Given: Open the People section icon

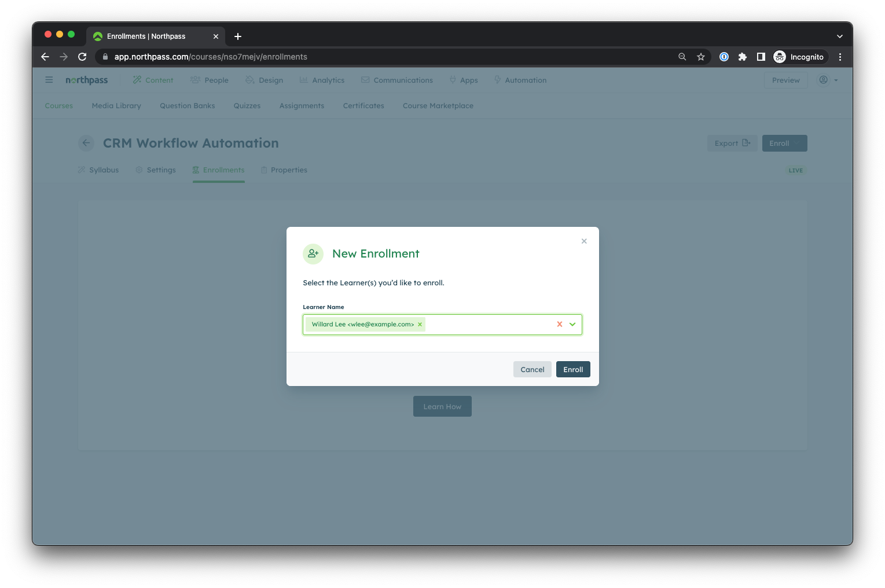Looking at the screenshot, I should (x=194, y=80).
